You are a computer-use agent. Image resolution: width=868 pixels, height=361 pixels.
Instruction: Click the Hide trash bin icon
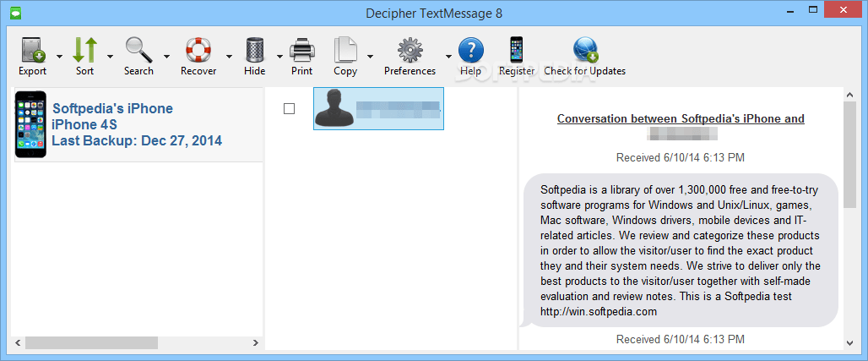tap(255, 50)
